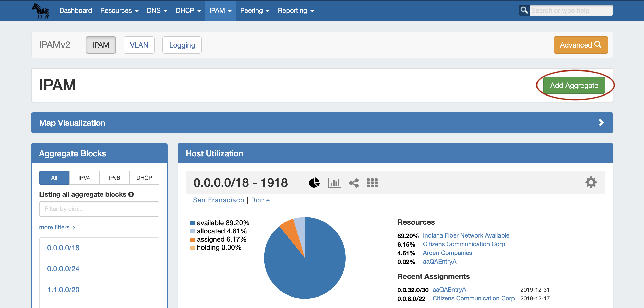
Task: Click the search magnifier icon
Action: [524, 10]
